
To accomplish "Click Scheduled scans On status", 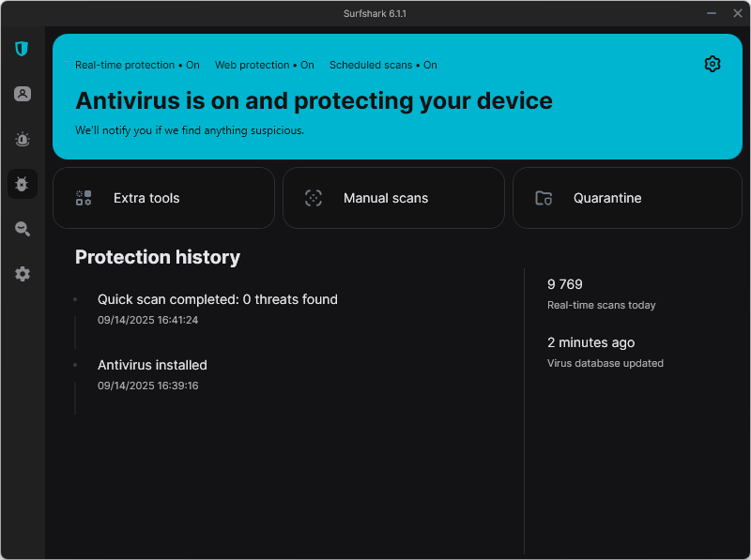I will pyautogui.click(x=383, y=66).
